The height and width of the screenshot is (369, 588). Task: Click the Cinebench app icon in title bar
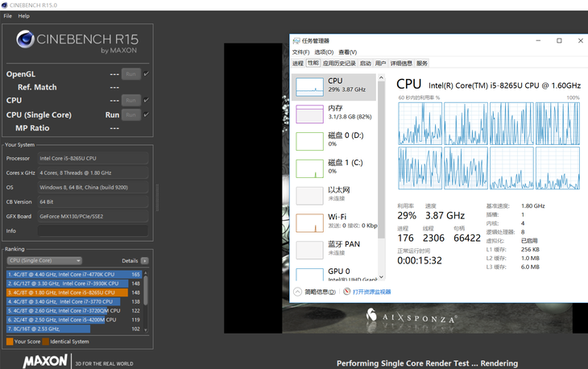(x=5, y=6)
